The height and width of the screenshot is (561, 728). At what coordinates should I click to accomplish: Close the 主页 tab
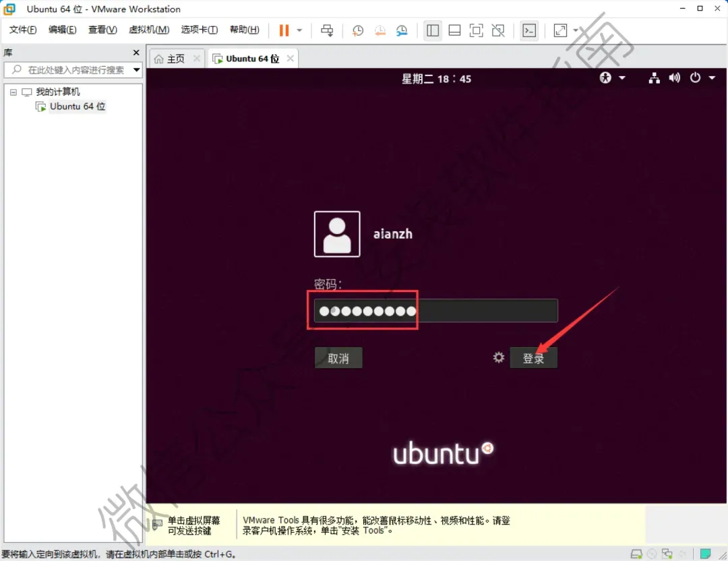tap(197, 59)
